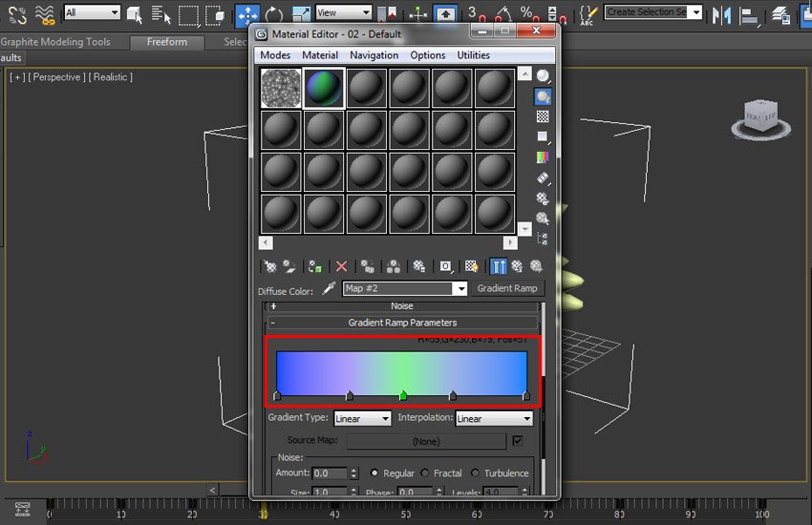Select the Move tool in main toolbar
The width and height of the screenshot is (812, 525).
(246, 14)
